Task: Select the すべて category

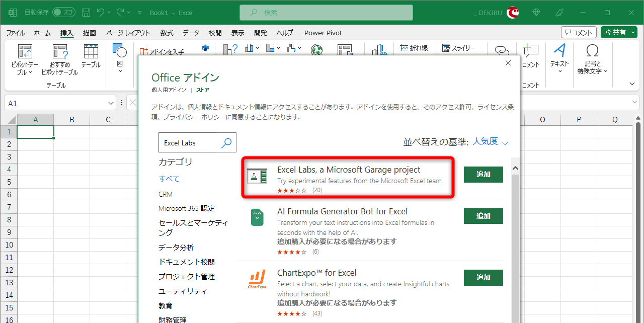Action: coord(169,179)
